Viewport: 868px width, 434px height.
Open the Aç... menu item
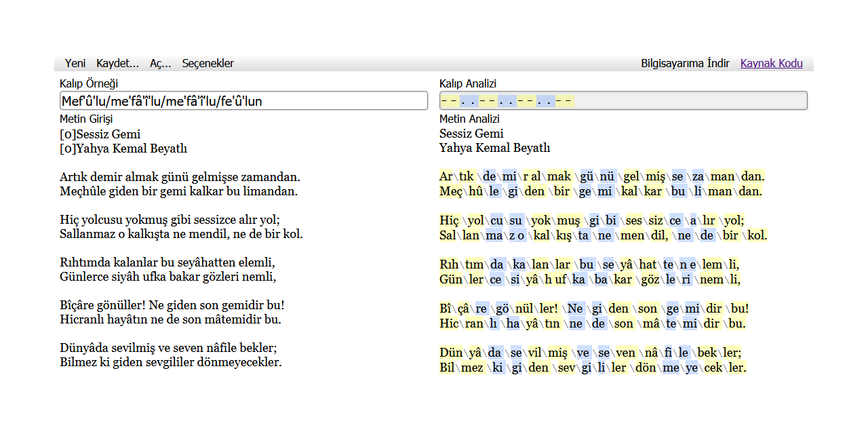[x=160, y=64]
